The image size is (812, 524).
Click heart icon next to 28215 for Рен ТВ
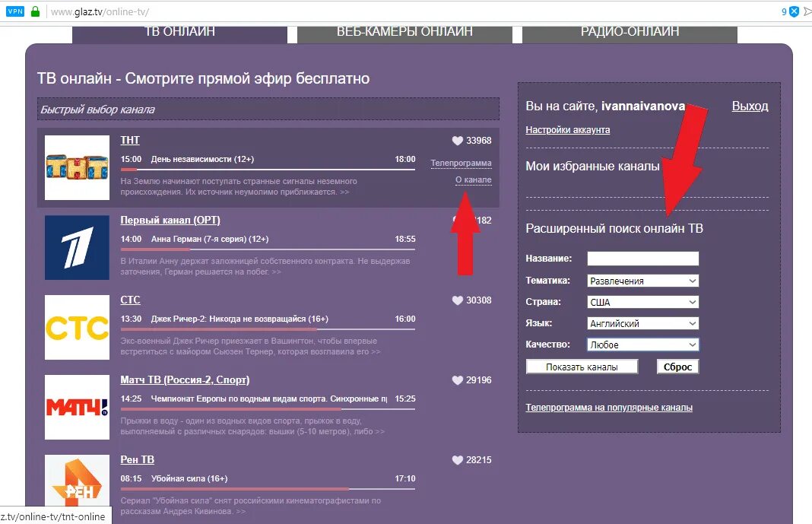point(457,460)
